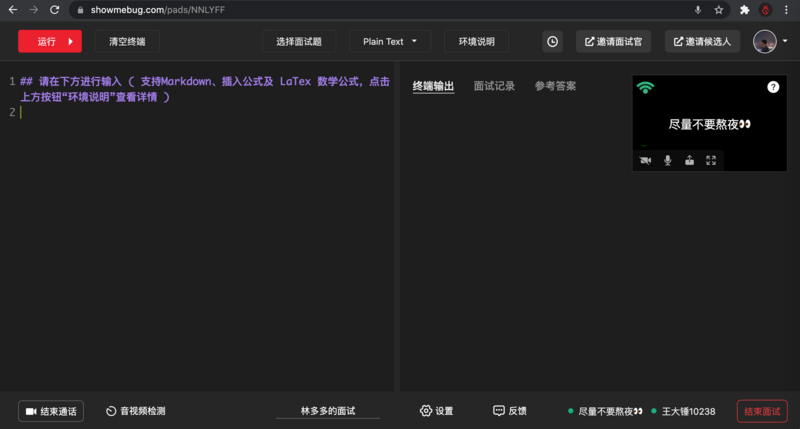Image resolution: width=800 pixels, height=429 pixels.
Task: Open the user avatar menu
Action: click(x=769, y=41)
